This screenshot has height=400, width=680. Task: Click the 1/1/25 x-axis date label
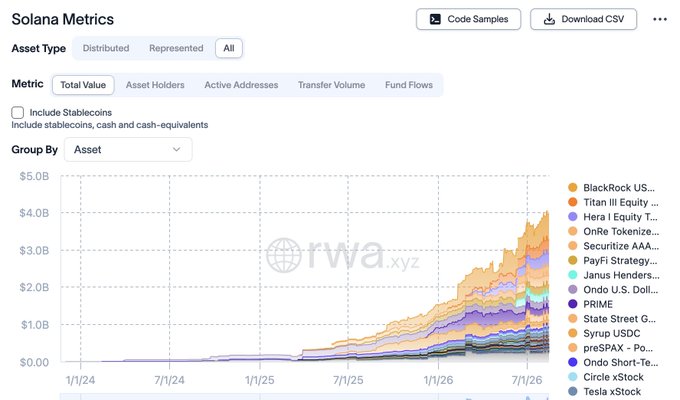point(260,380)
